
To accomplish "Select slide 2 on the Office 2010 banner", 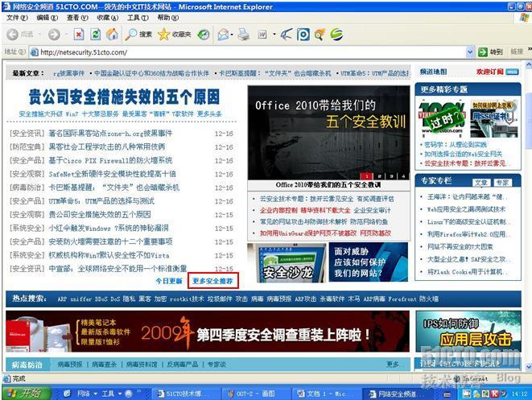I will coord(380,176).
